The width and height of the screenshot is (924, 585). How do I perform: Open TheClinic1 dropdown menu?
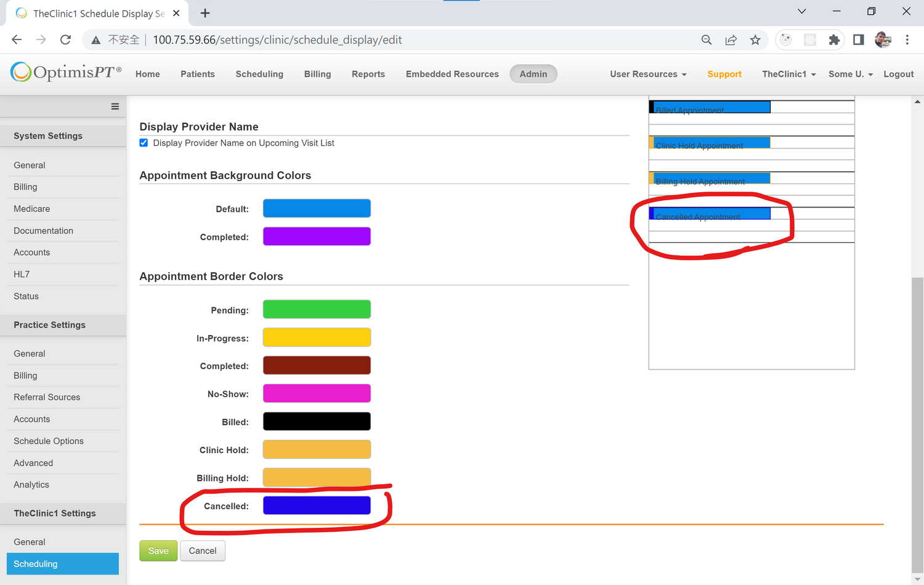coord(788,74)
